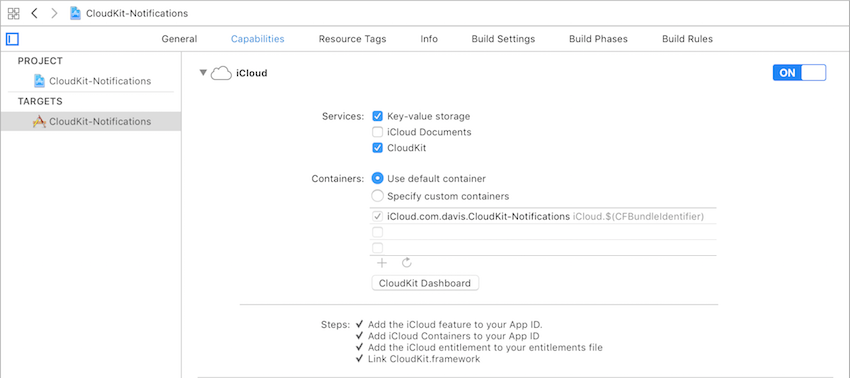Open the Build Settings tab
The image size is (850, 378).
503,39
